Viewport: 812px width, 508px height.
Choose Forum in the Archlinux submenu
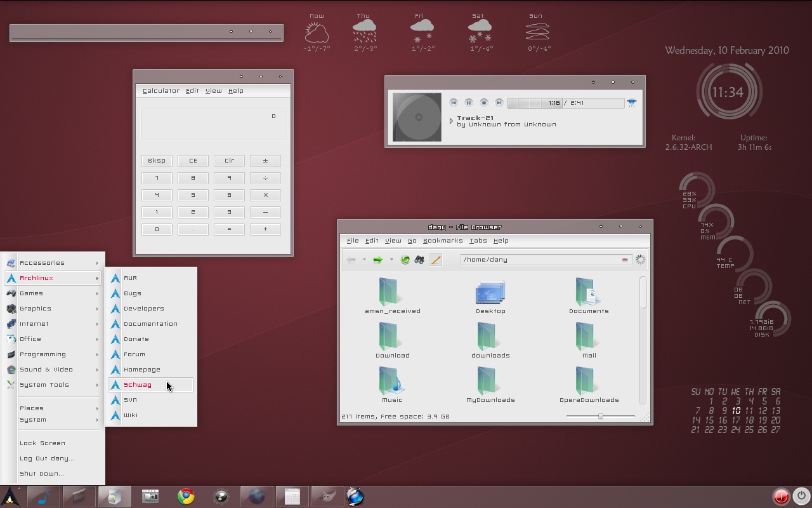click(x=151, y=354)
